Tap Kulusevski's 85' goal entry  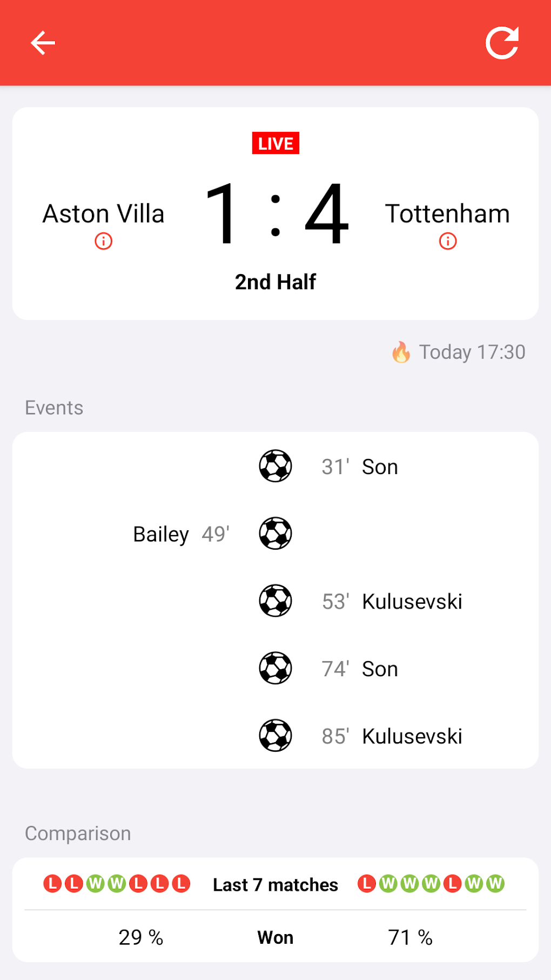412,736
